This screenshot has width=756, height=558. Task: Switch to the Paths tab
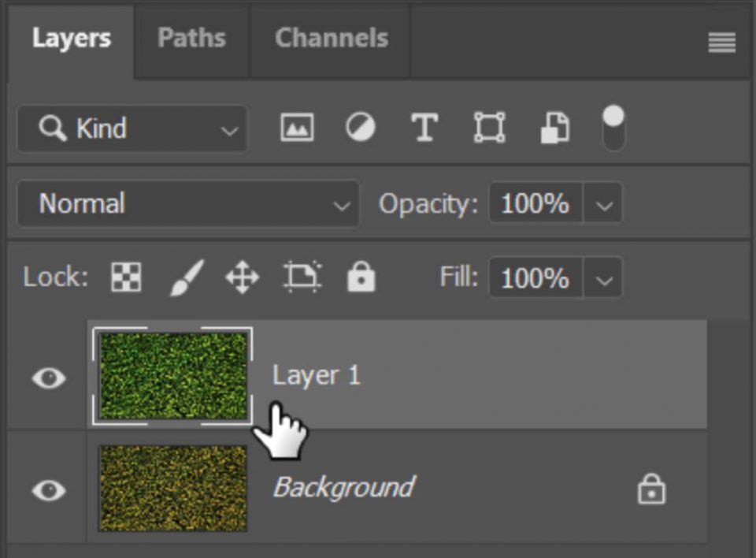[191, 38]
